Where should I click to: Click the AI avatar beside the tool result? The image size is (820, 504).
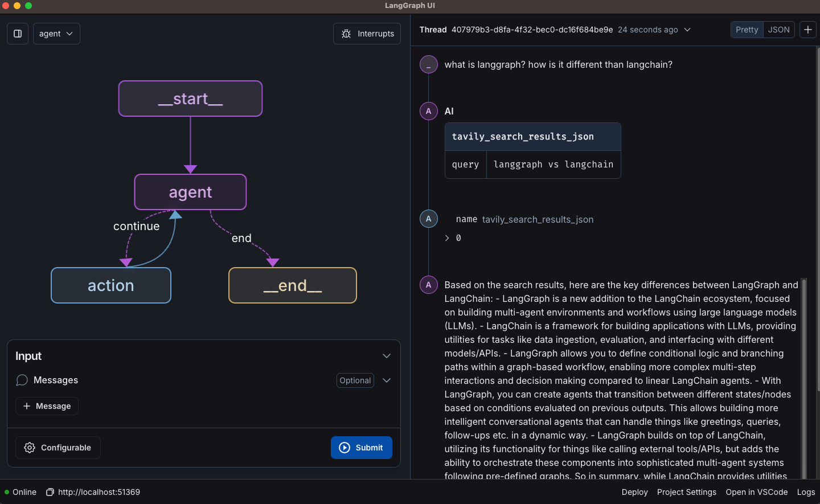428,219
